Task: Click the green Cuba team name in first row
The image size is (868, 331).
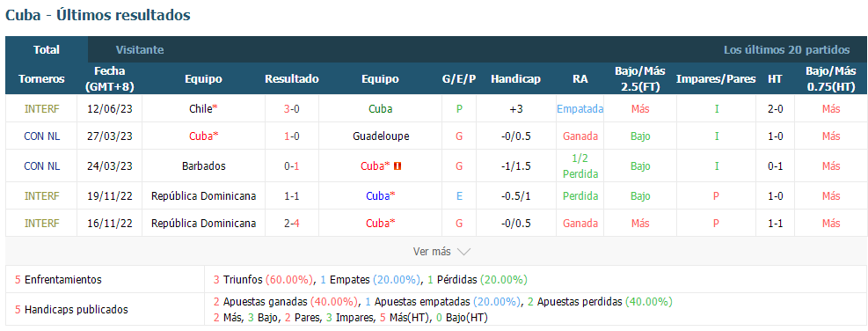Action: tap(380, 109)
